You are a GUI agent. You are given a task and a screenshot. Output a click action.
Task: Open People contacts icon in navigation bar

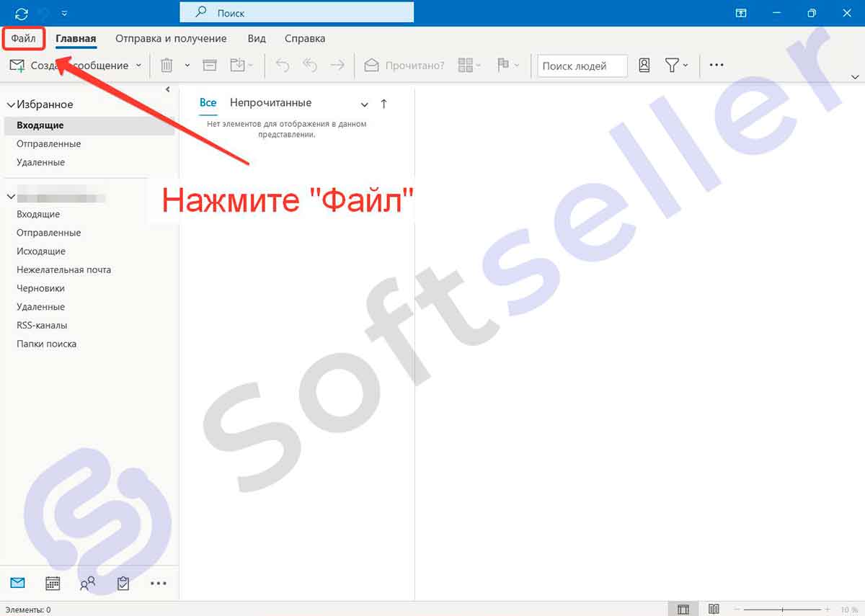(88, 584)
